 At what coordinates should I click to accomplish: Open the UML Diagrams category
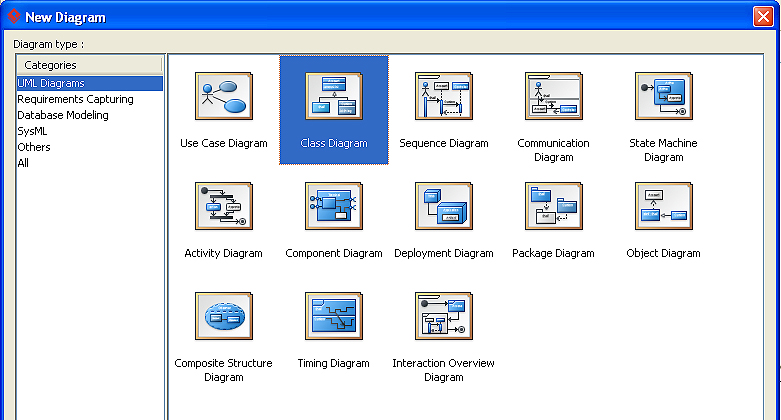click(x=51, y=83)
